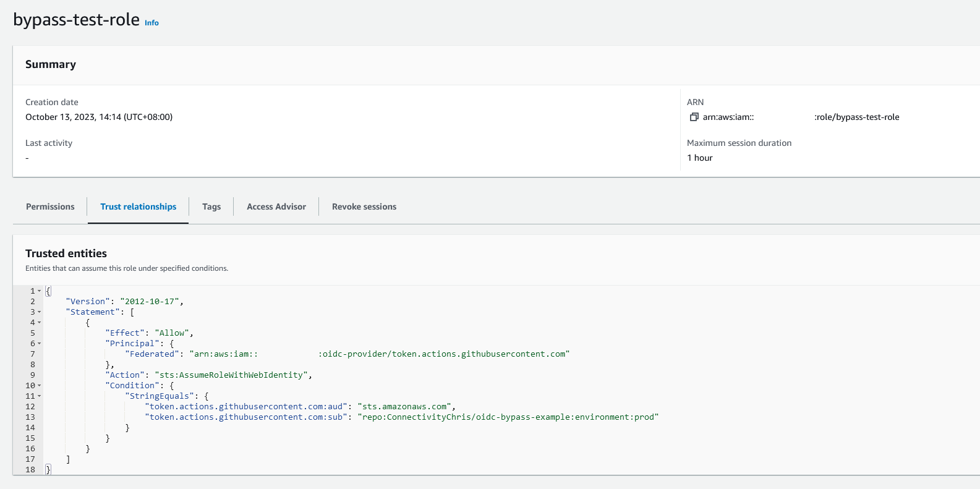Fold the statement object at line 4
This screenshot has height=489, width=980.
pyautogui.click(x=40, y=322)
